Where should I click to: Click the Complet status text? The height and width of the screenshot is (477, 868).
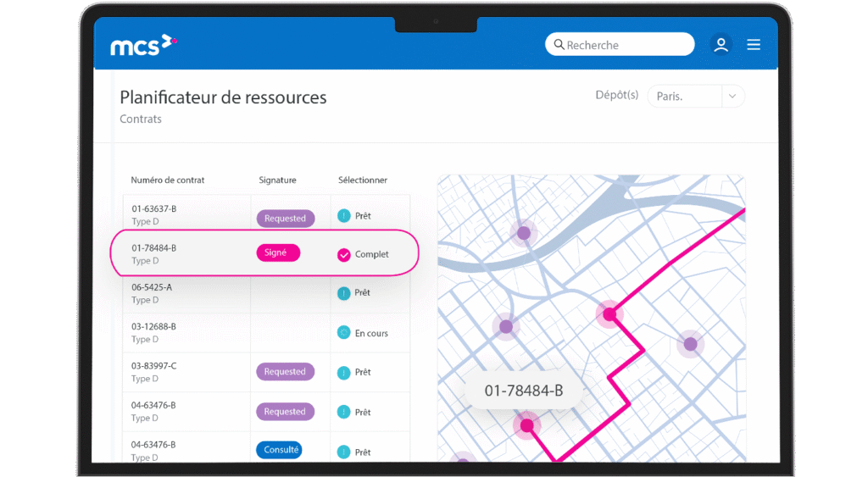[371, 254]
